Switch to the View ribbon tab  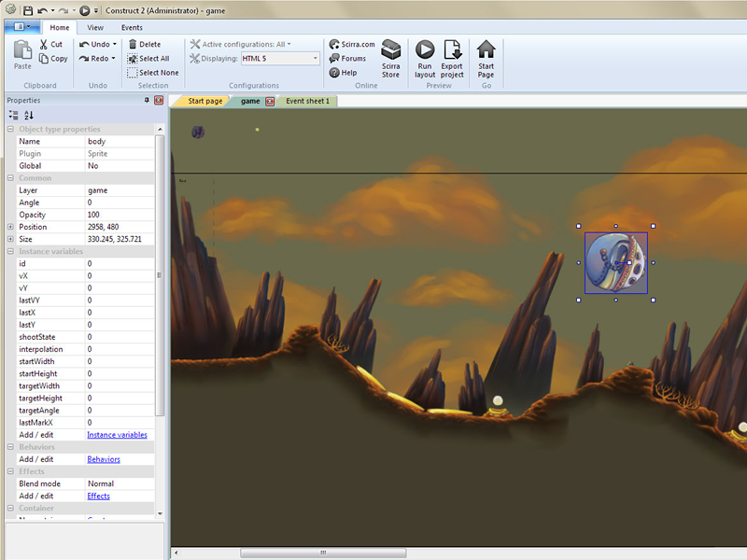pyautogui.click(x=95, y=28)
